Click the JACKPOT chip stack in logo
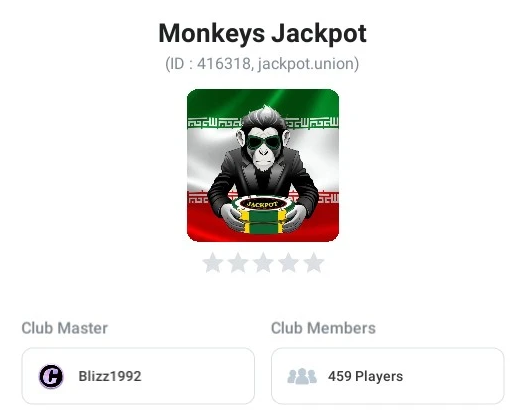 263,216
